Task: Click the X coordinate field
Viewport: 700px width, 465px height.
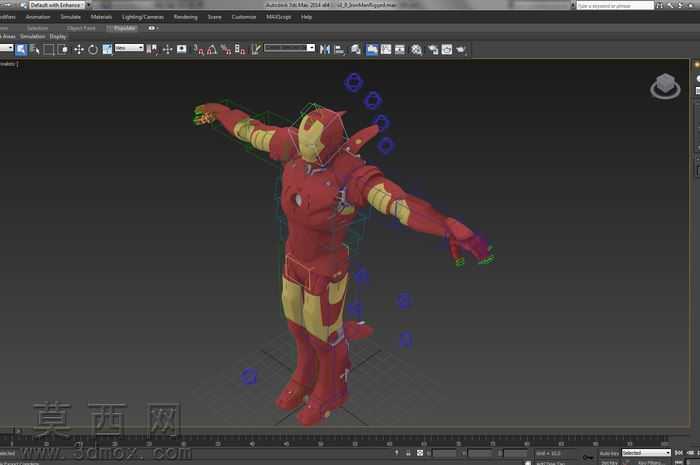Action: coord(445,453)
